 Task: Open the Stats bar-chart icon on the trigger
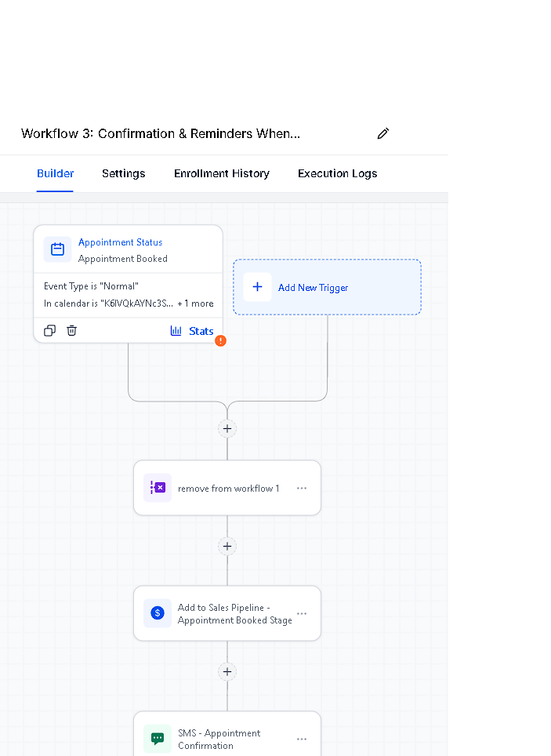coord(176,331)
